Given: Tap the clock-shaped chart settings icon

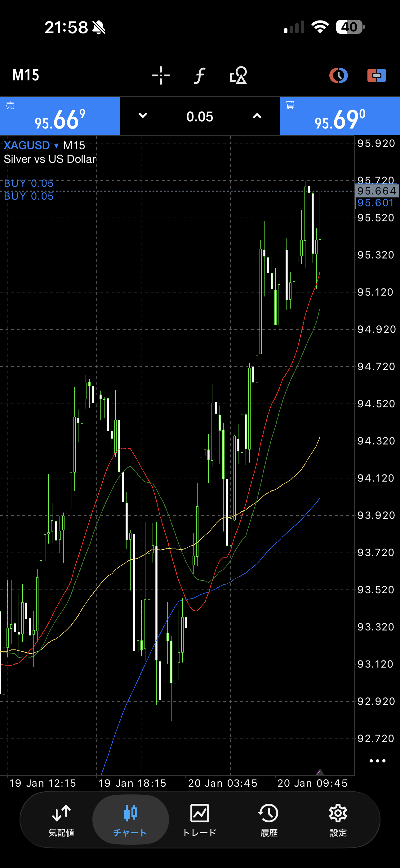Looking at the screenshot, I should pos(338,75).
